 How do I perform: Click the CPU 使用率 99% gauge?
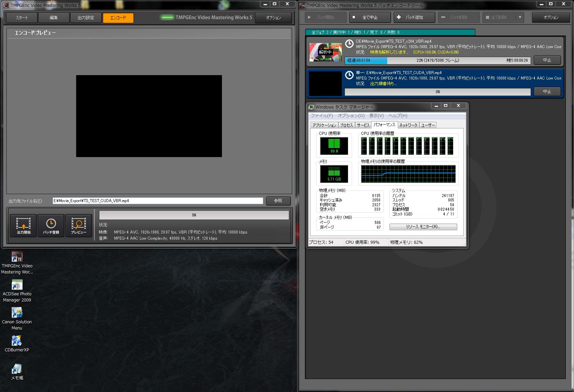(334, 146)
